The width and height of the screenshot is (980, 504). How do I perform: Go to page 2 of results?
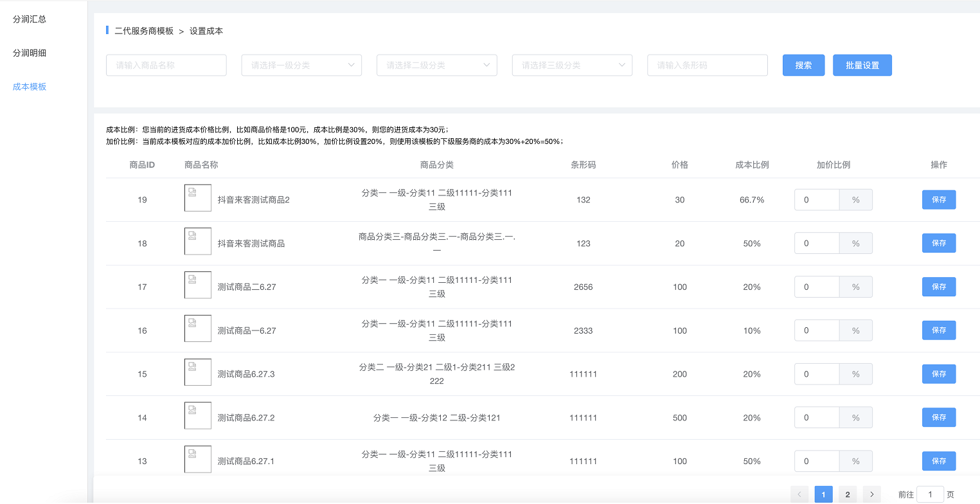click(848, 494)
